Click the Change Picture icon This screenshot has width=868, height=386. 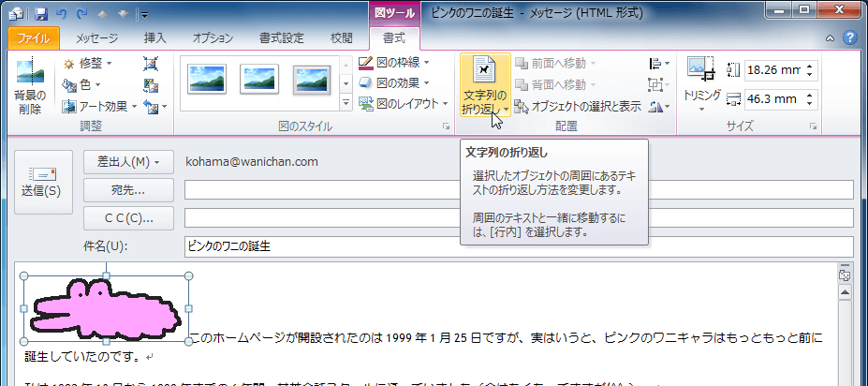click(x=151, y=84)
